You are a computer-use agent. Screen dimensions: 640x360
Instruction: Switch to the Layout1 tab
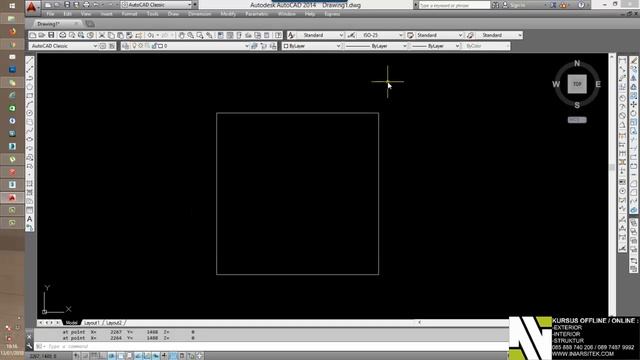pos(91,322)
